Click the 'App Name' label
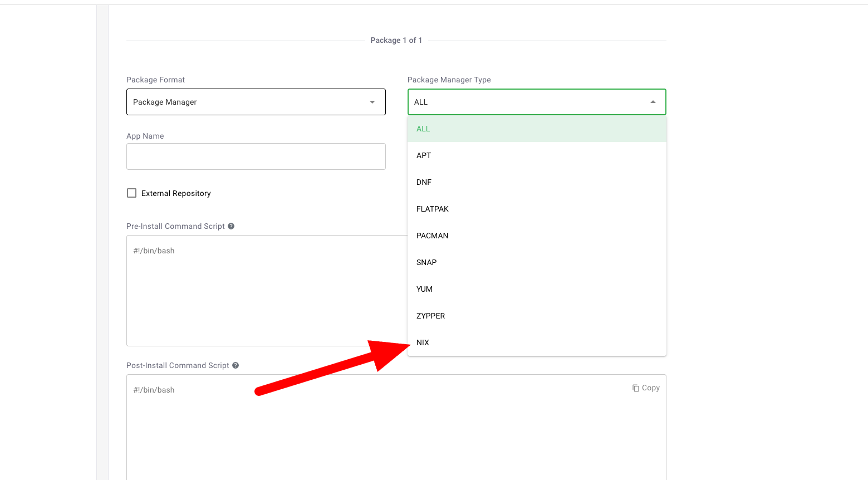This screenshot has width=868, height=480. (145, 136)
